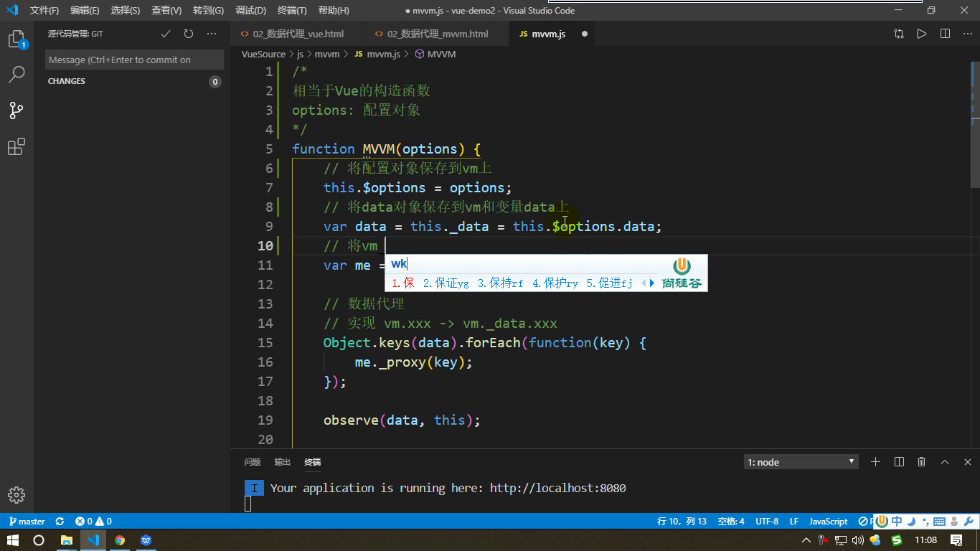Change indentation via 空格: 4
This screenshot has height=551, width=980.
(731, 522)
